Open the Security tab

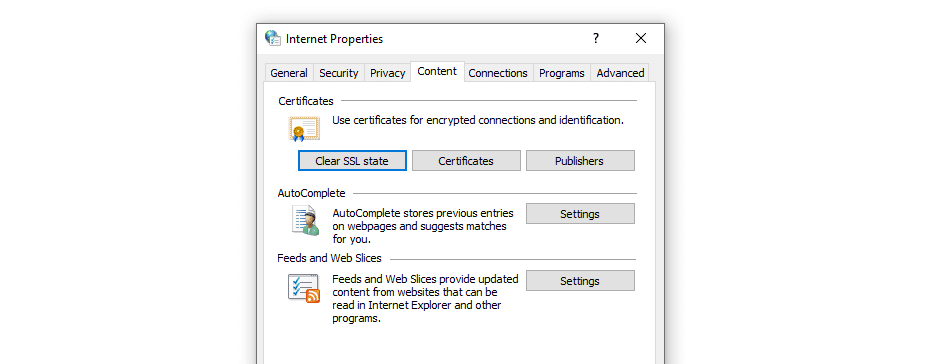[x=339, y=73]
